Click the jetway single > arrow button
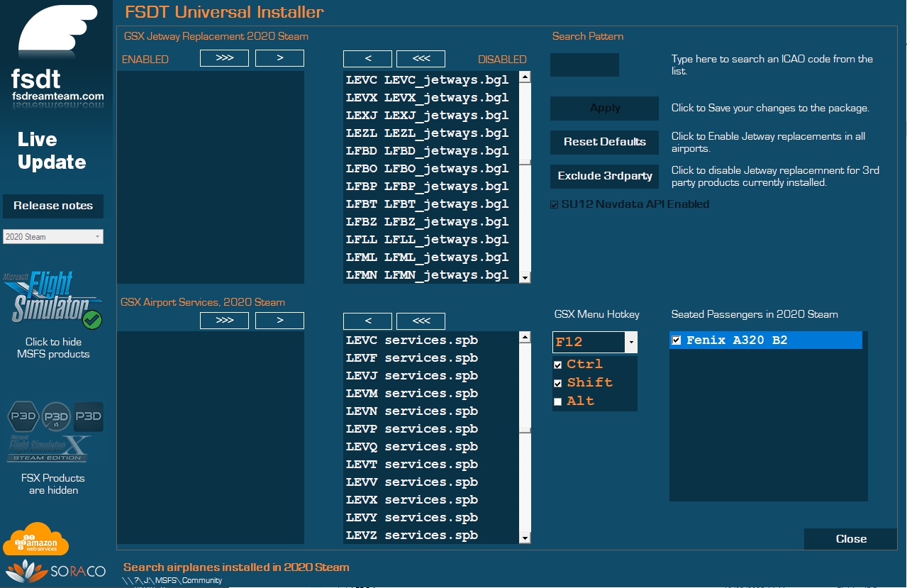907x588 pixels. tap(279, 58)
